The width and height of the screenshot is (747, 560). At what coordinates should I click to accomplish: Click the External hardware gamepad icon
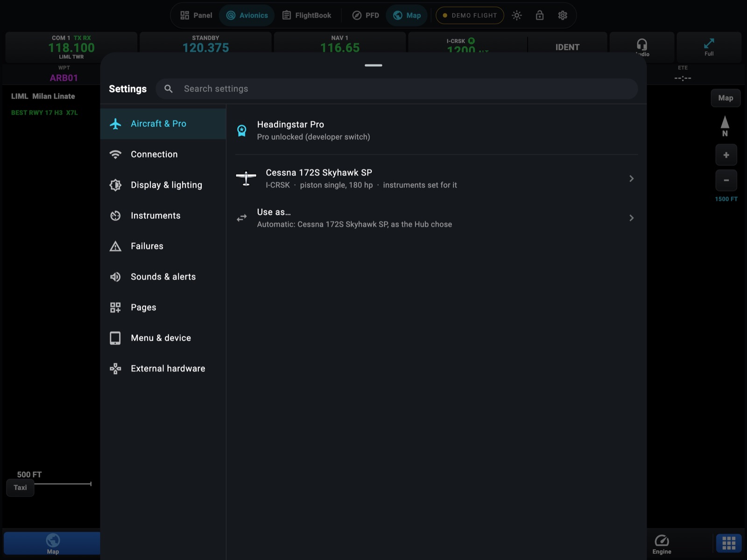115,369
